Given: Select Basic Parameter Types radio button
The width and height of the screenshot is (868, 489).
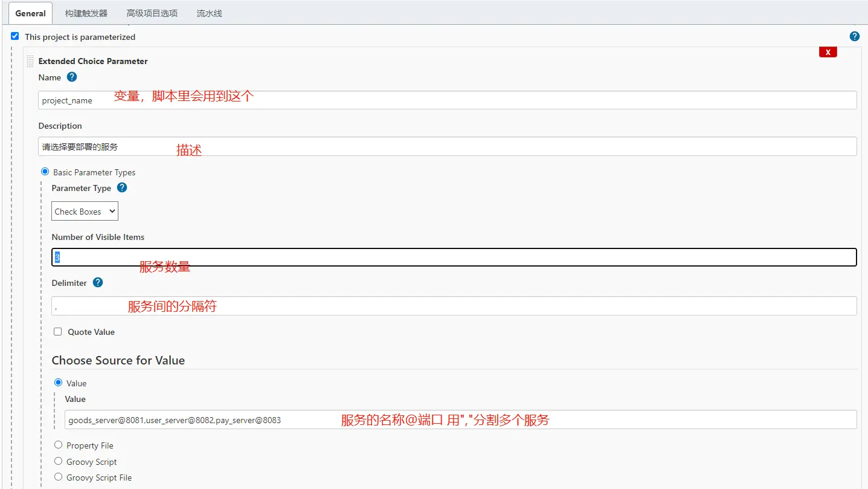Looking at the screenshot, I should coord(45,172).
